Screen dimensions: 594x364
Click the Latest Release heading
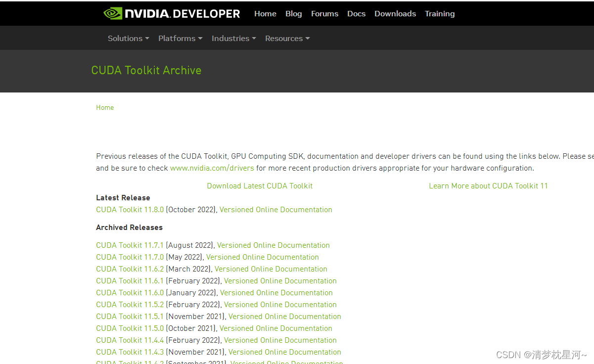[x=123, y=198]
